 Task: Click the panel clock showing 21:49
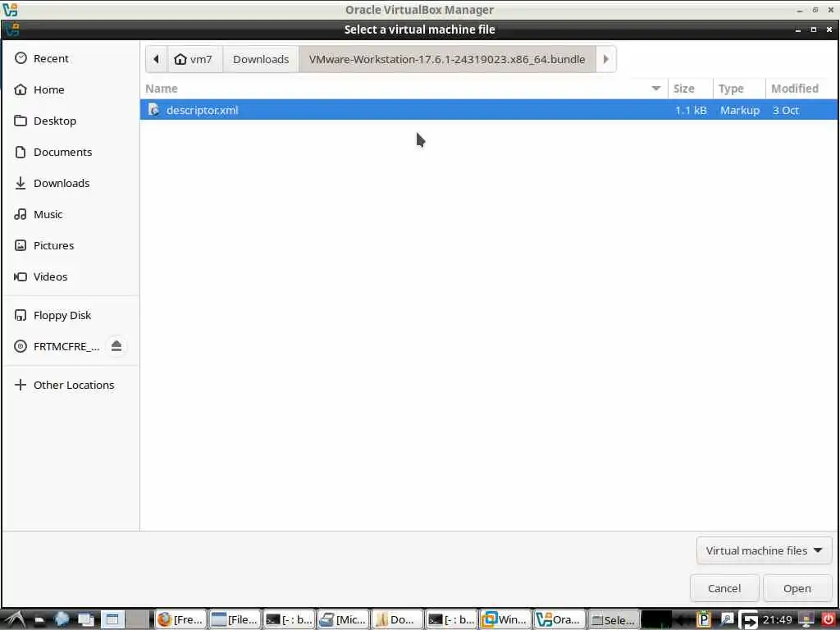pyautogui.click(x=778, y=620)
